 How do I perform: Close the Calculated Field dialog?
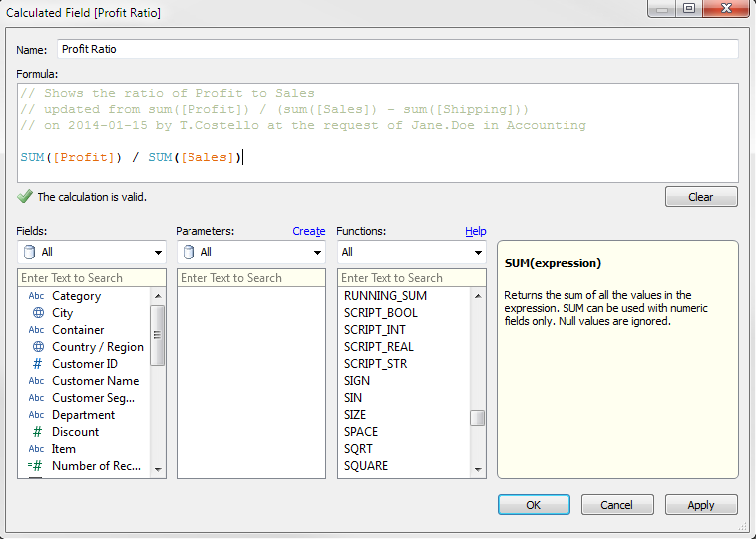click(727, 8)
